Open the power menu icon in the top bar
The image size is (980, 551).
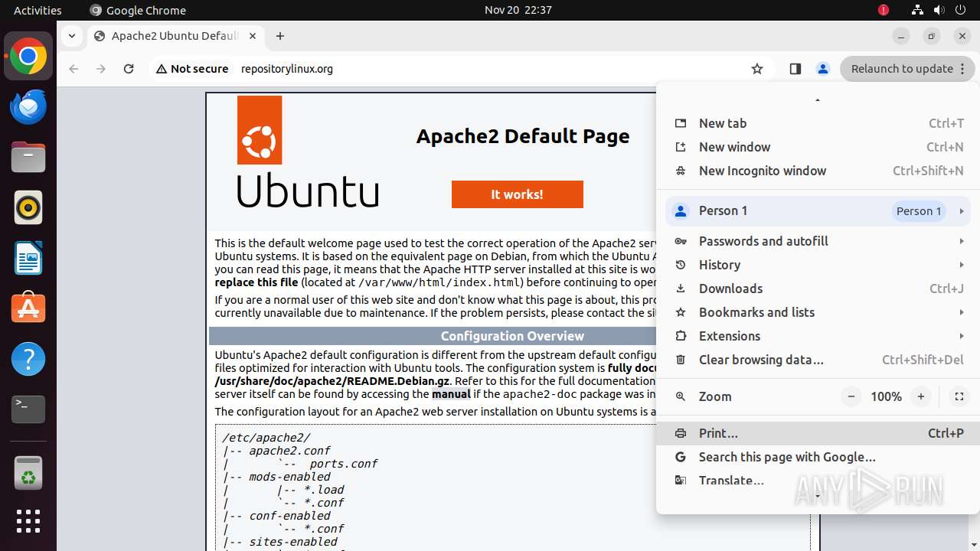(x=960, y=10)
